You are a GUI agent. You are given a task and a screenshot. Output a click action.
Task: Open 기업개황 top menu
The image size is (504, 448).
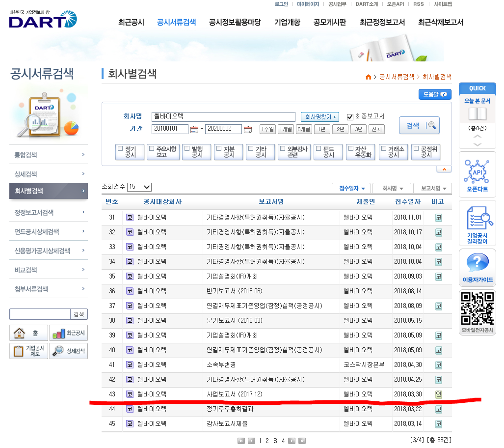(288, 22)
